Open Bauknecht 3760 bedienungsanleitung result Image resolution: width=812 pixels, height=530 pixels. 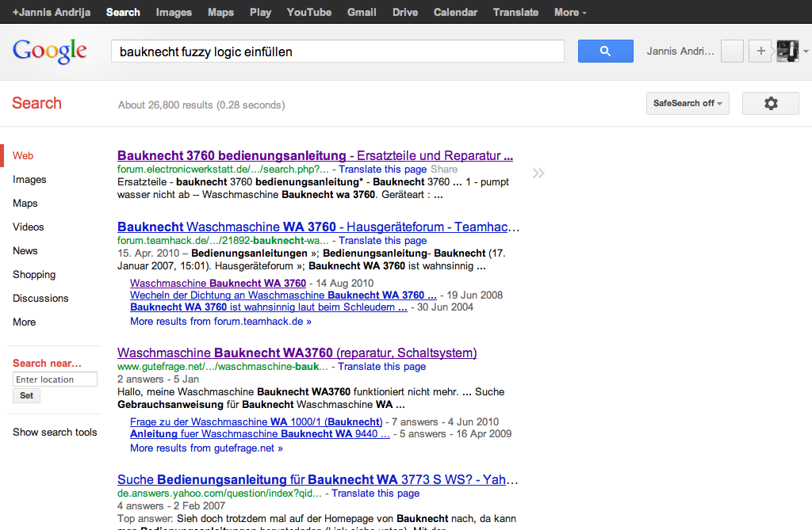click(315, 155)
